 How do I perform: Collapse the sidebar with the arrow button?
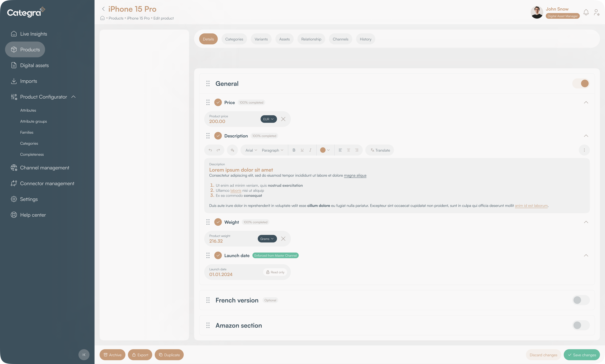(x=84, y=355)
